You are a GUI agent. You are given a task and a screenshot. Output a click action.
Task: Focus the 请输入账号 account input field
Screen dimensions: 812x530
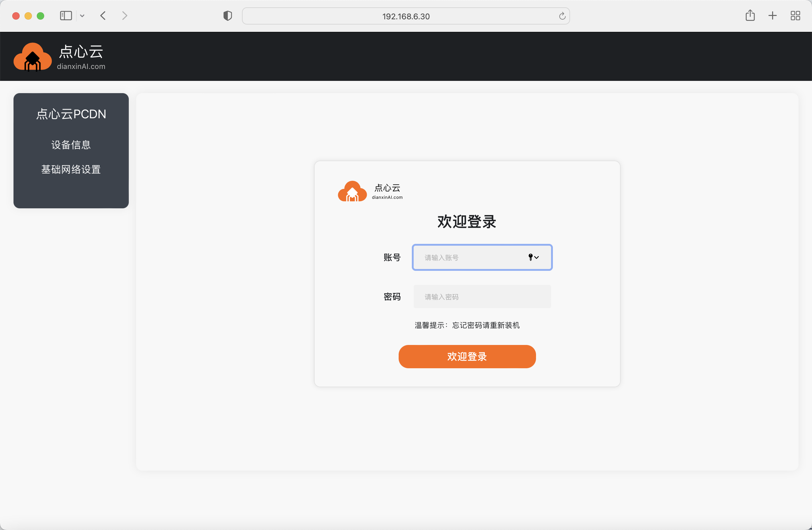pyautogui.click(x=482, y=257)
